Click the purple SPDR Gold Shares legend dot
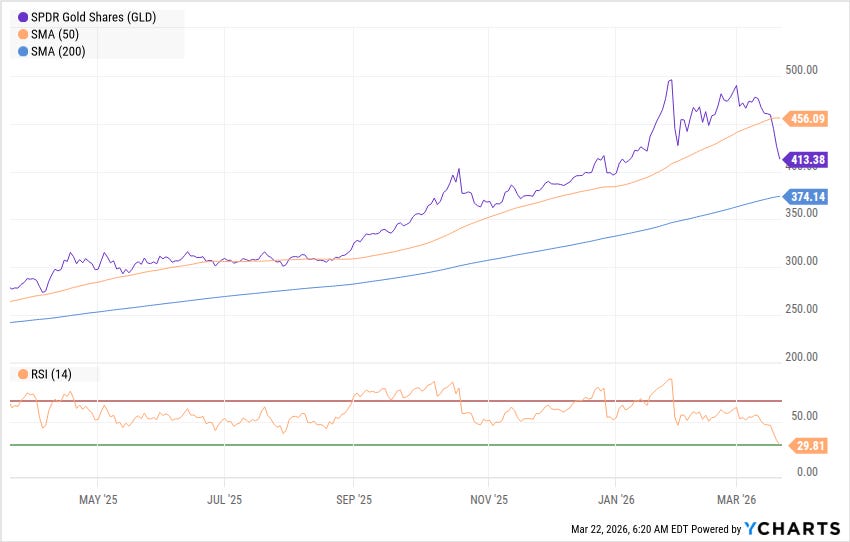The height and width of the screenshot is (542, 850). [23, 17]
